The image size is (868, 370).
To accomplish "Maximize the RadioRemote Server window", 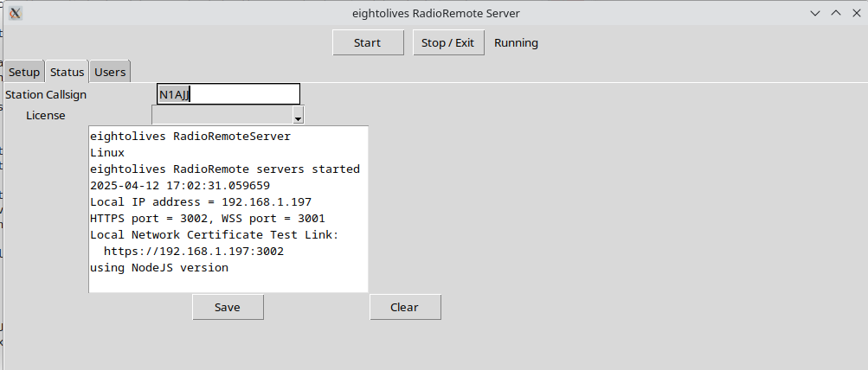I will point(836,13).
